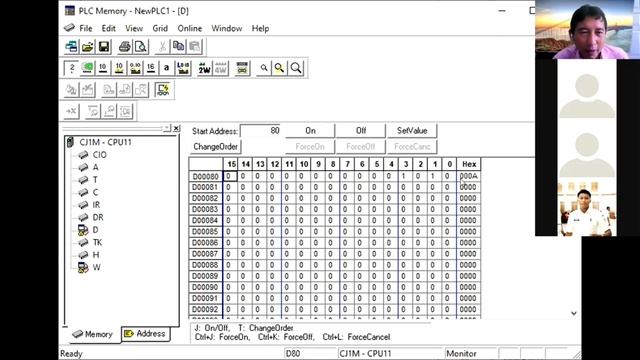This screenshot has height=360, width=640.
Task: Open the File menu
Action: (86, 28)
